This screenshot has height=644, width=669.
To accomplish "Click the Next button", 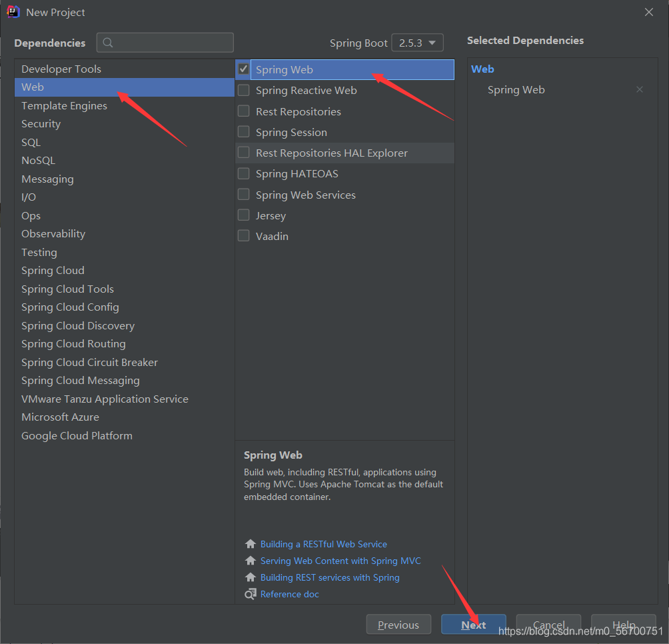I will 474,625.
